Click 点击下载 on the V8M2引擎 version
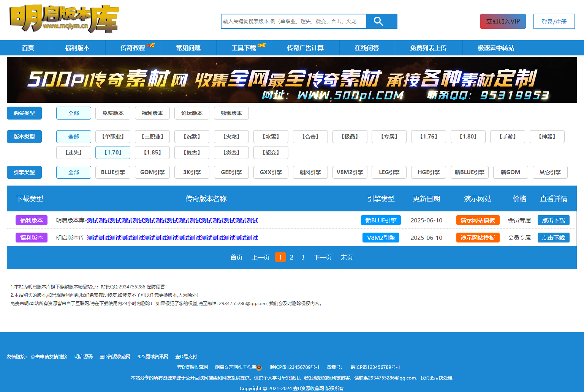This screenshot has height=392, width=584. (553, 238)
